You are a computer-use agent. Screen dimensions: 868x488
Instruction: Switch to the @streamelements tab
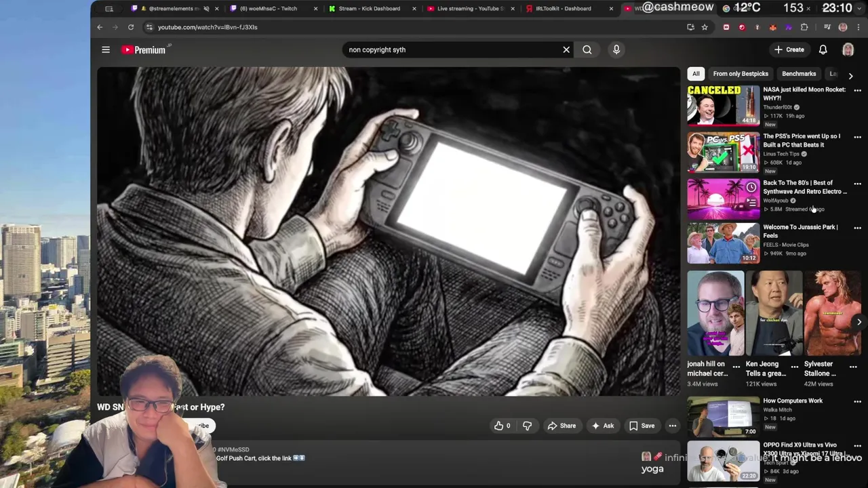tap(174, 9)
